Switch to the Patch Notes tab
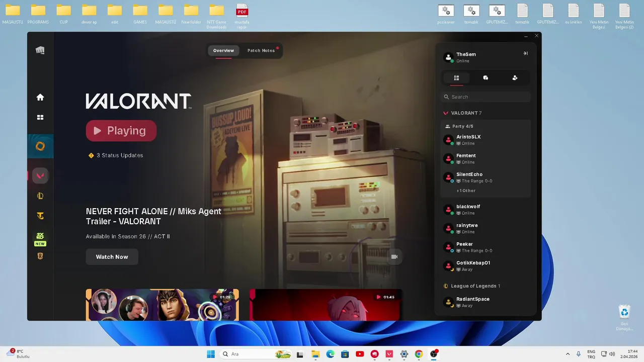Image resolution: width=644 pixels, height=362 pixels. (x=261, y=51)
